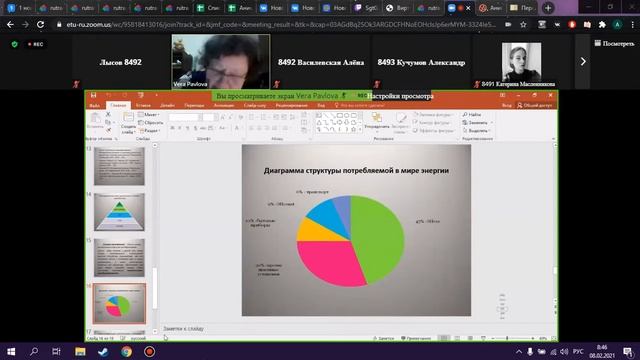Open the Переходы ribbon tab
The image size is (640, 360).
coord(194,105)
